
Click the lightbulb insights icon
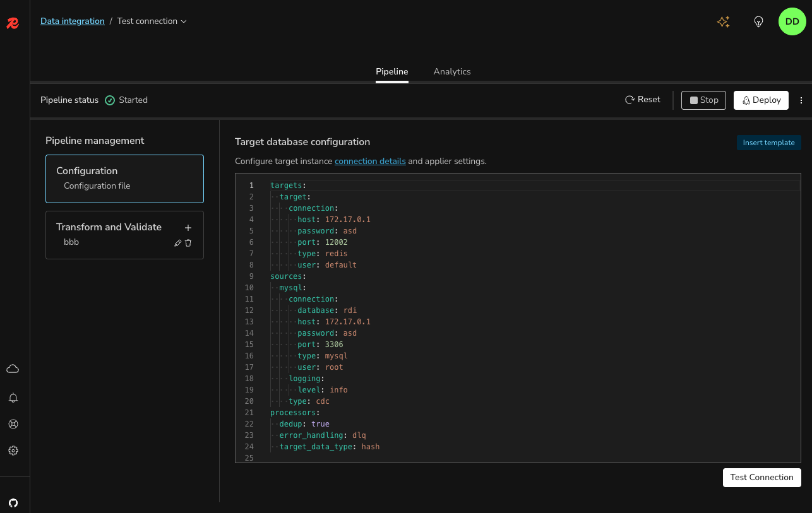[758, 22]
